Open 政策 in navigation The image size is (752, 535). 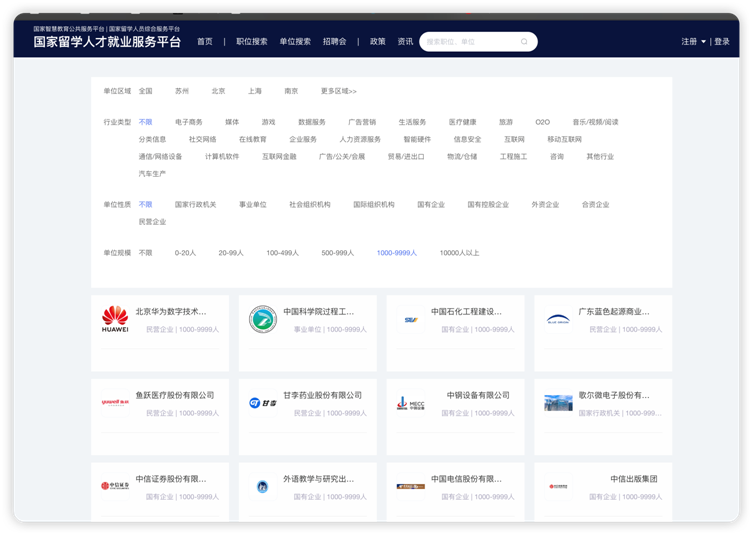point(377,42)
